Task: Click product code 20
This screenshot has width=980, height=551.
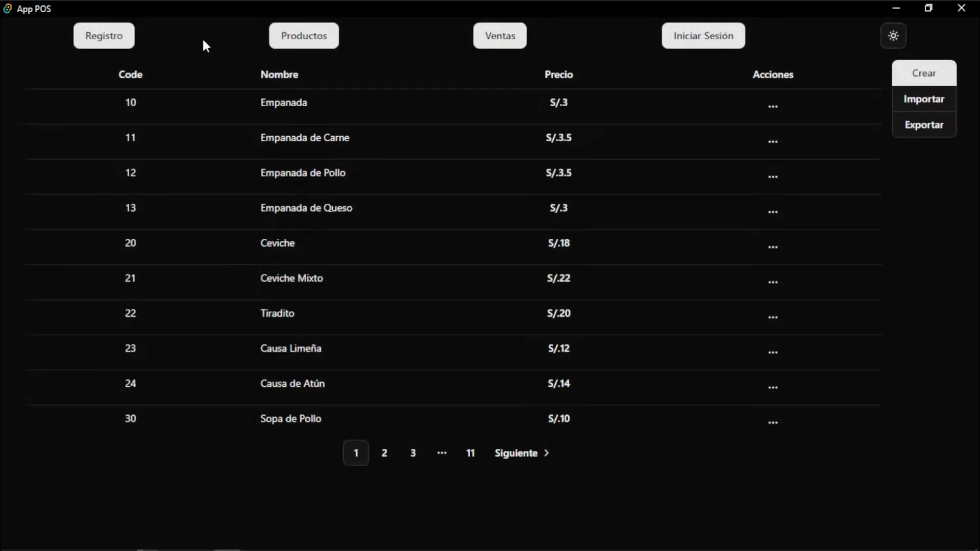Action: (131, 243)
